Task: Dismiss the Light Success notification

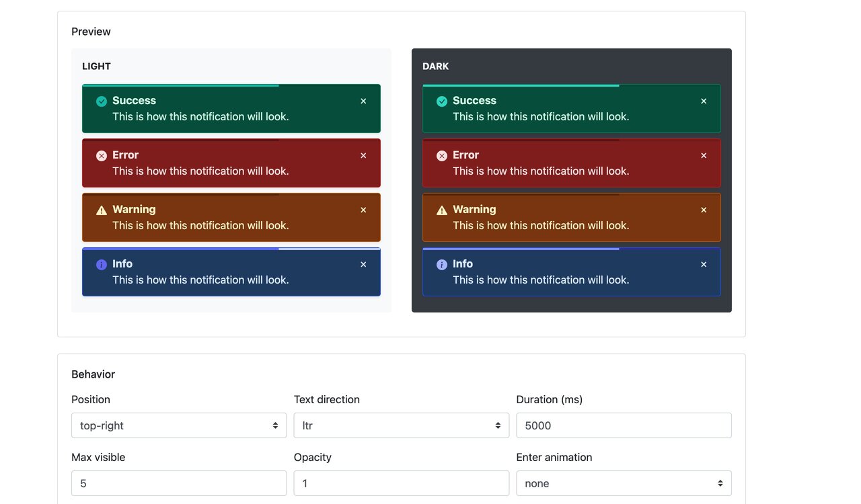Action: pyautogui.click(x=363, y=101)
